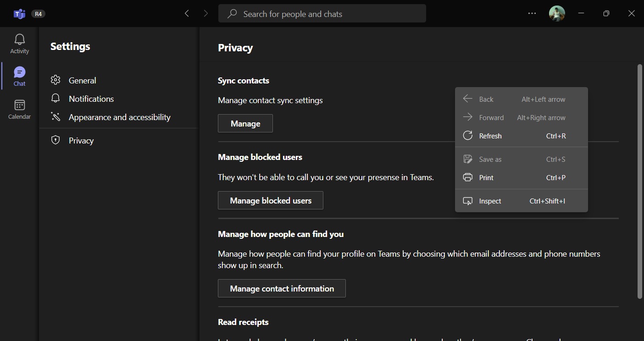Viewport: 644px width, 341px height.
Task: Open Appearance and accessibility settings
Action: click(118, 117)
